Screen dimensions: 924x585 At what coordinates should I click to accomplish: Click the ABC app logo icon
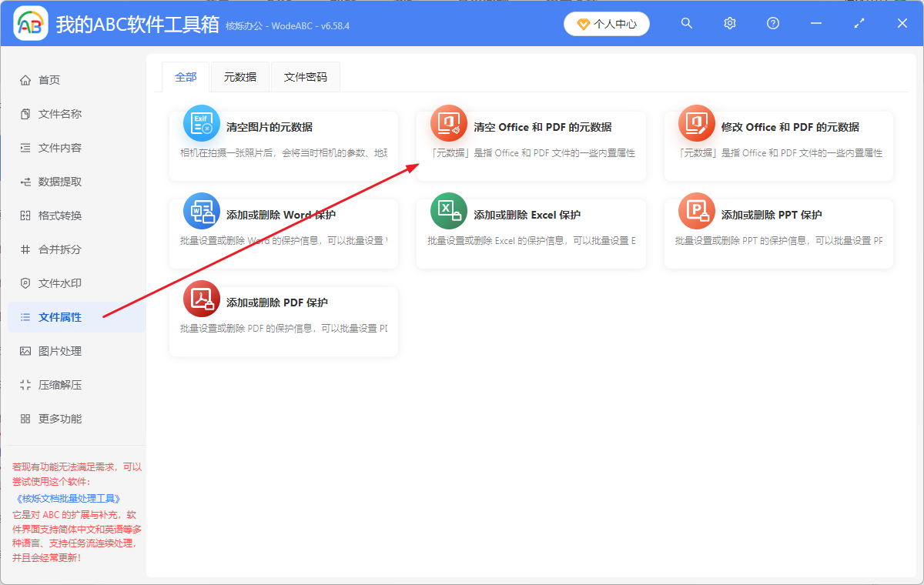click(x=31, y=23)
